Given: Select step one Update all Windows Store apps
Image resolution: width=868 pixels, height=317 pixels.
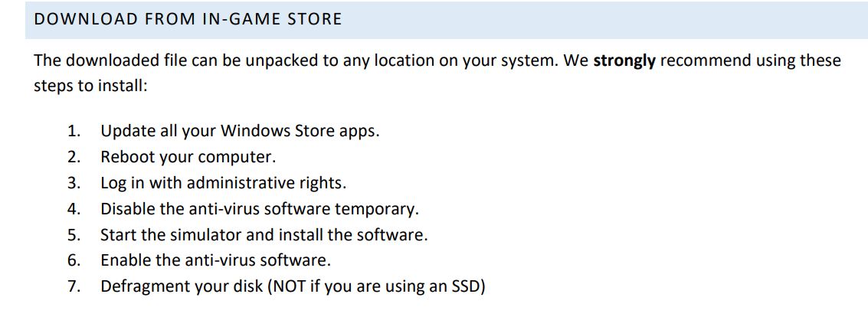Looking at the screenshot, I should 240,132.
